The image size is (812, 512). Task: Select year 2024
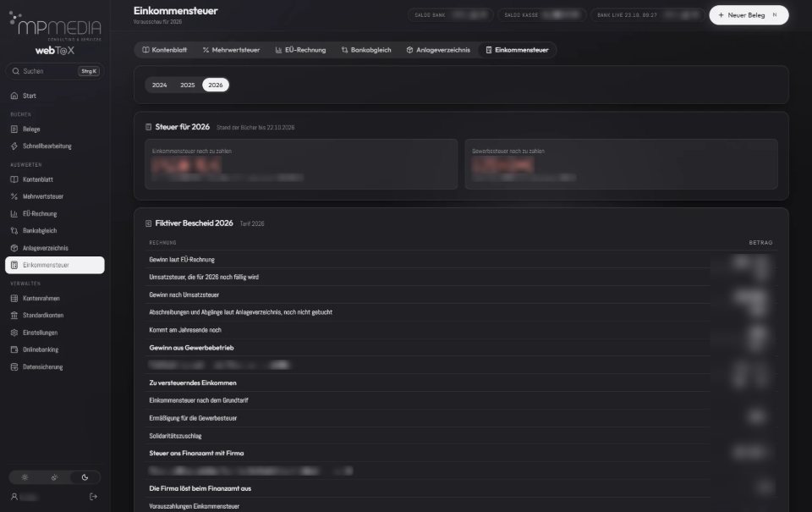[x=160, y=85]
